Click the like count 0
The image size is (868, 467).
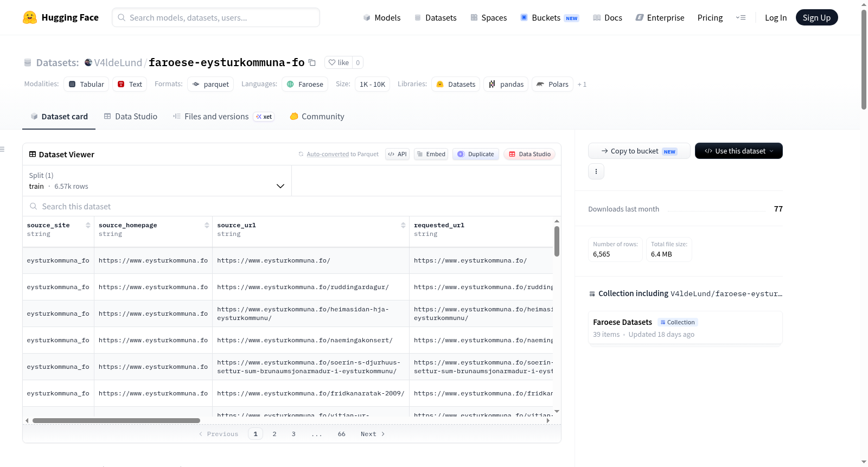pos(358,62)
